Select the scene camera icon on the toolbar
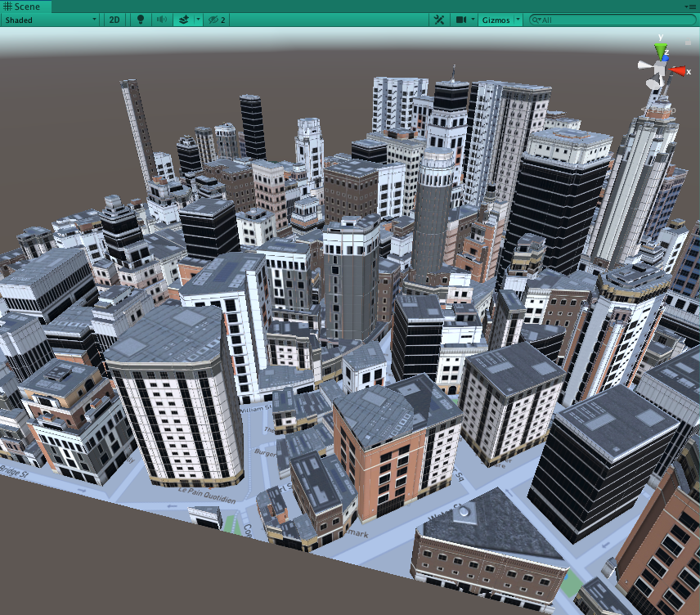This screenshot has width=700, height=615. (460, 20)
